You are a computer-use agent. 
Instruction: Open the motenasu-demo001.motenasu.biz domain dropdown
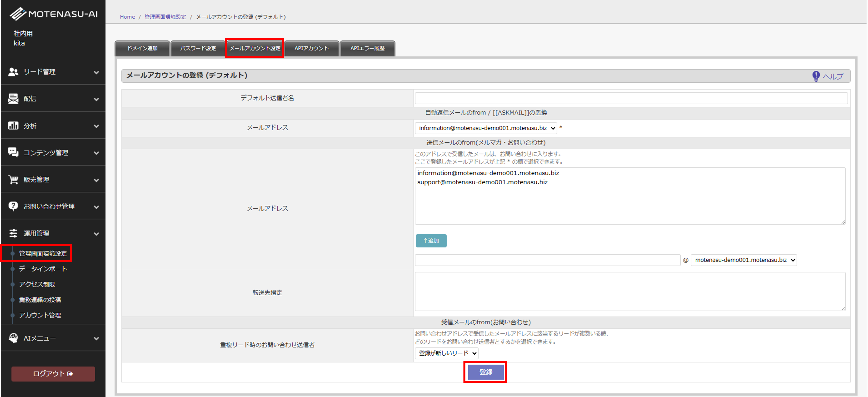pos(744,260)
